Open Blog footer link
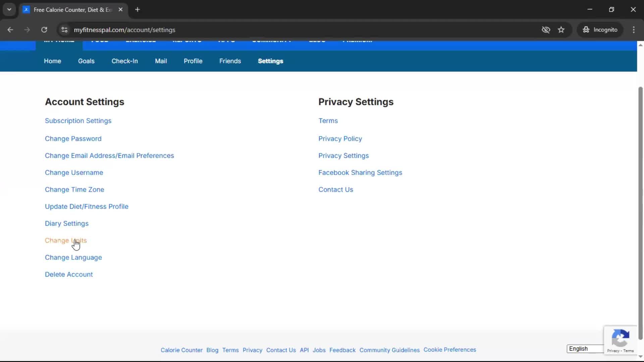Viewport: 644px width, 362px height. (x=212, y=350)
